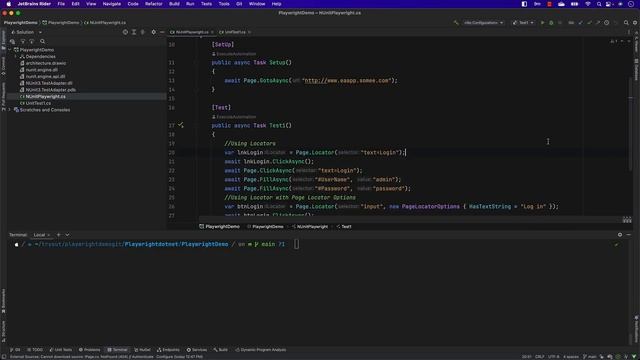Screen dimensions: 640x360
Task: Open the Problems tool window button
Action: click(x=89, y=350)
